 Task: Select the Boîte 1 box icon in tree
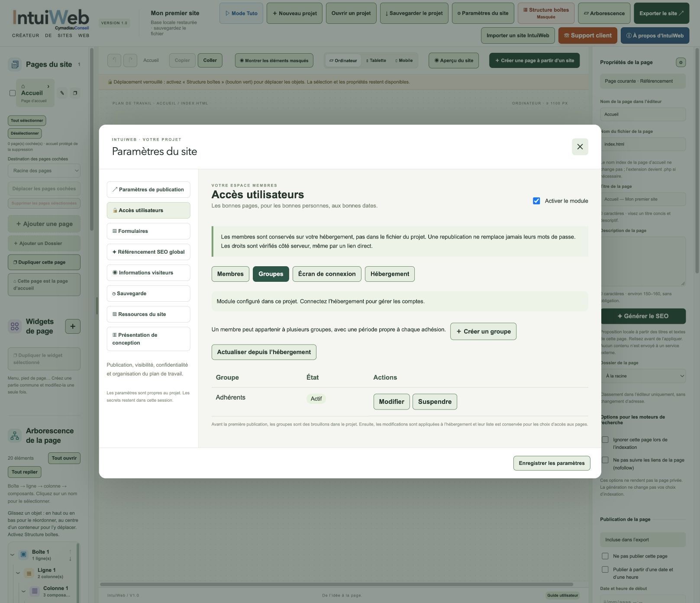pyautogui.click(x=23, y=555)
